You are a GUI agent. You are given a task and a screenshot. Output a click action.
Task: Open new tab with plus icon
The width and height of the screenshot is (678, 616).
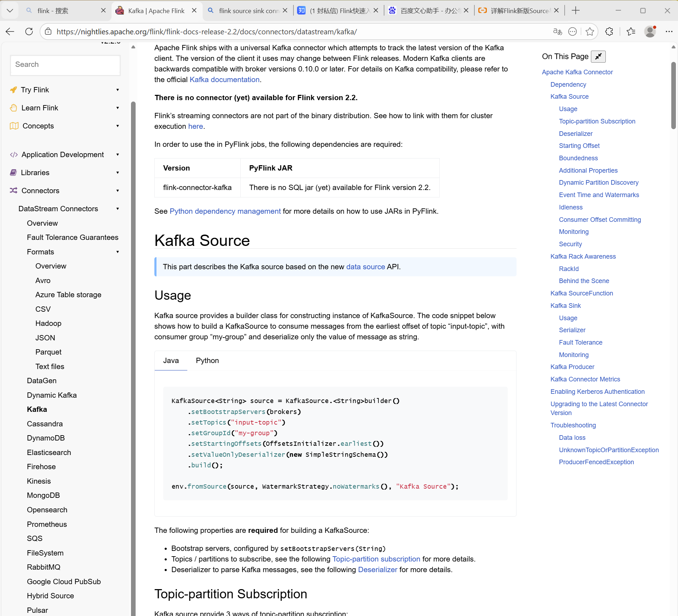pyautogui.click(x=576, y=11)
